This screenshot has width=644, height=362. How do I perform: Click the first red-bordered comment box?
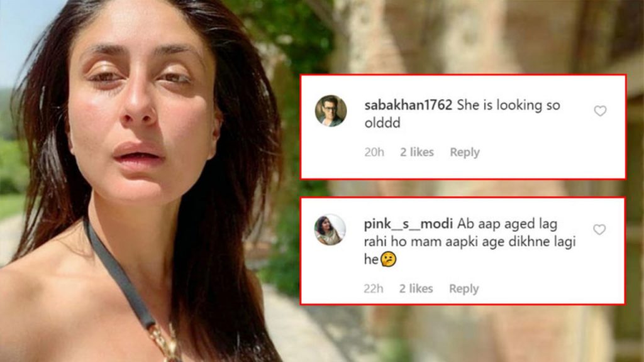463,127
